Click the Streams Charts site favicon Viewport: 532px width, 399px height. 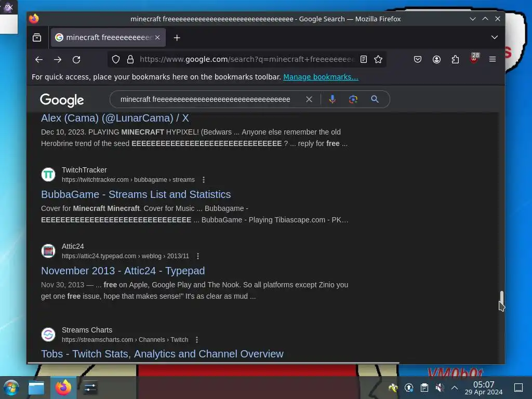pyautogui.click(x=48, y=335)
